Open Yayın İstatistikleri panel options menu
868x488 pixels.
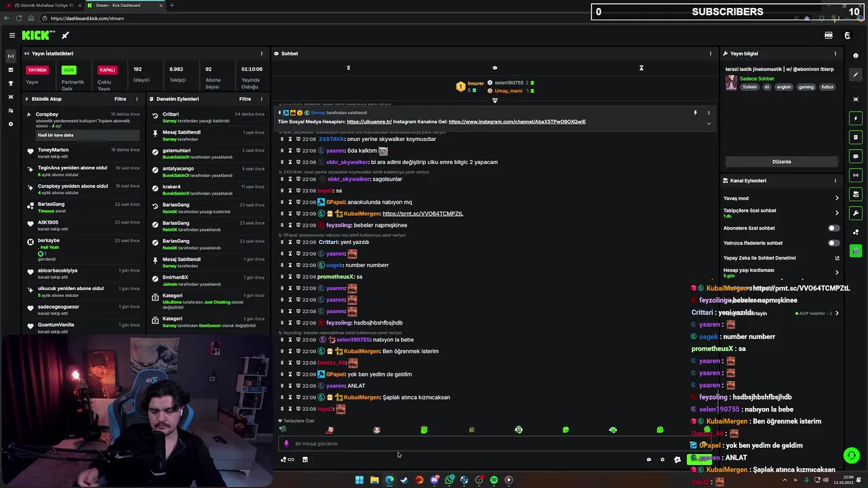coord(262,54)
